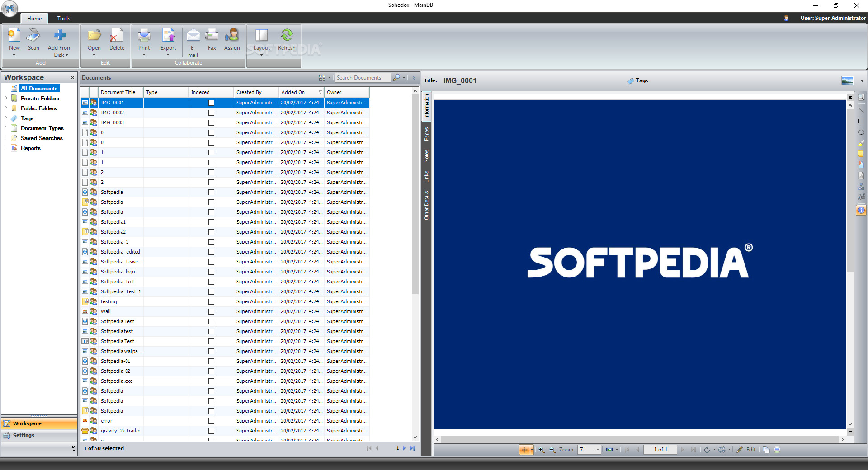This screenshot has height=470, width=868.
Task: Toggle the blue information icon
Action: (861, 210)
